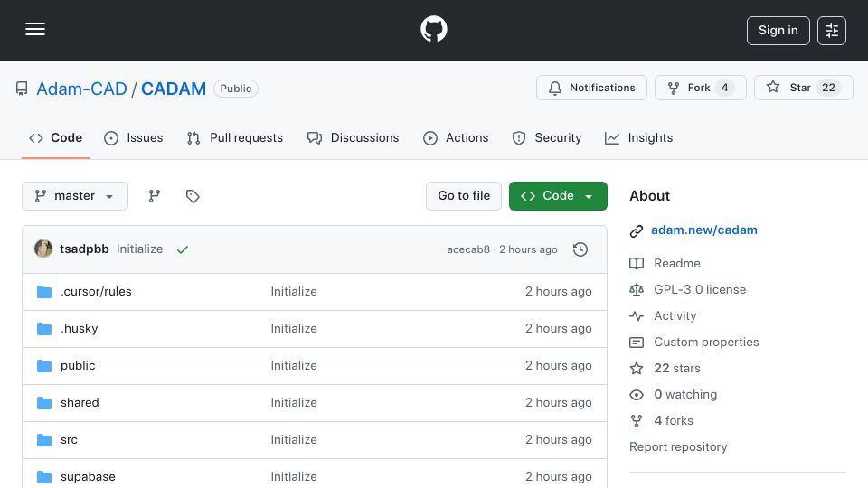Click the Go to file button
The image size is (868, 488).
tap(463, 196)
